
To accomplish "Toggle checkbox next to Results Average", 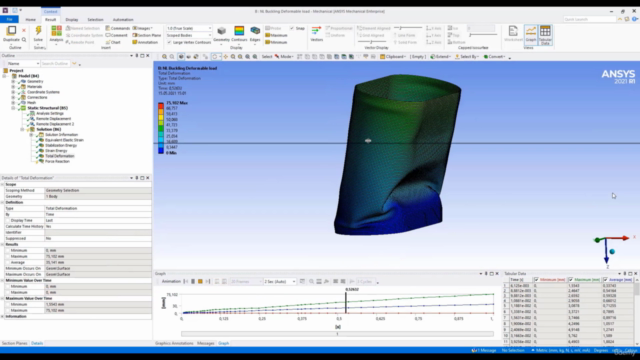I will 8,262.
